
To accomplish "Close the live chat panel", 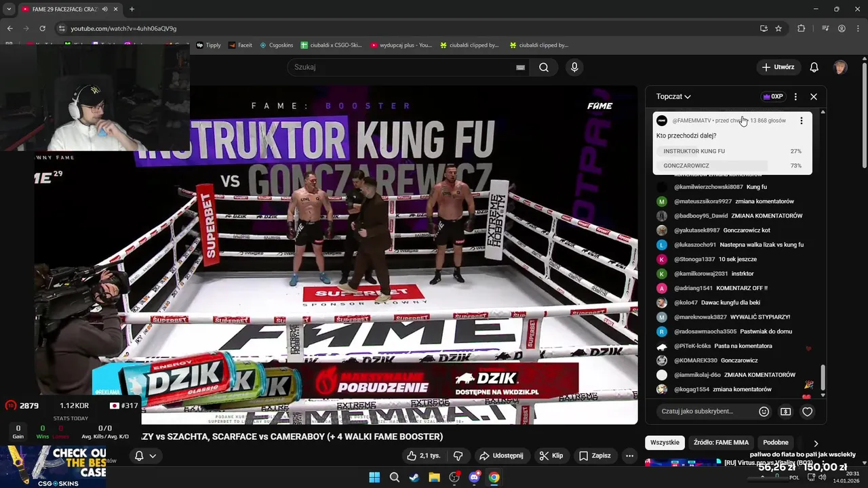I will coord(814,96).
